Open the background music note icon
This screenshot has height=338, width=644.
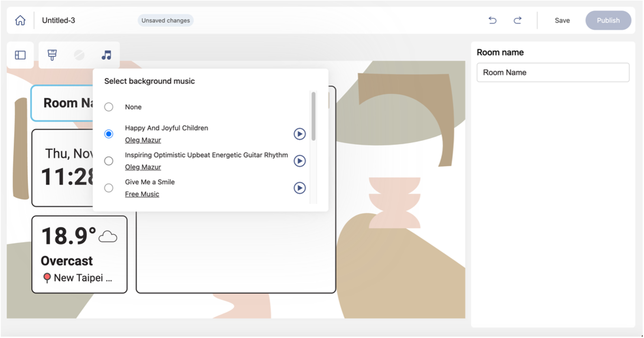pos(106,55)
